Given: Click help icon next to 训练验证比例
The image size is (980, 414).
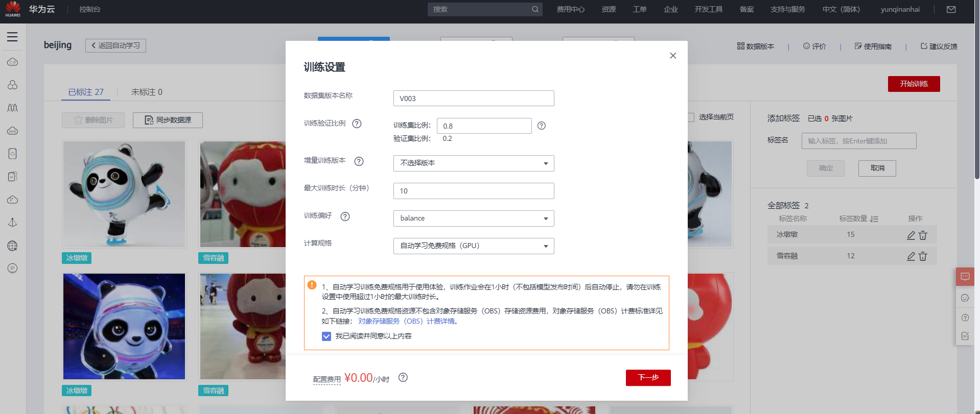Looking at the screenshot, I should coord(357,124).
